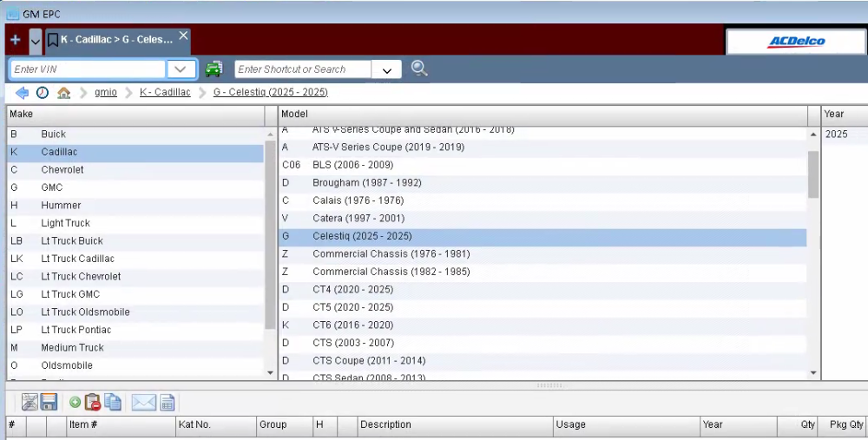
Task: Select the K - Cadillac > G - Celes... tab
Action: [117, 40]
